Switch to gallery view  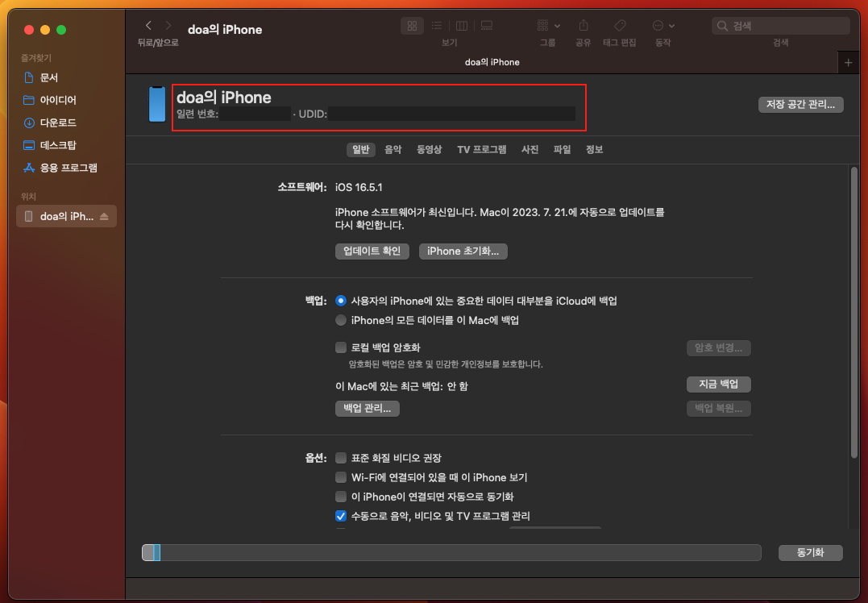tap(487, 26)
